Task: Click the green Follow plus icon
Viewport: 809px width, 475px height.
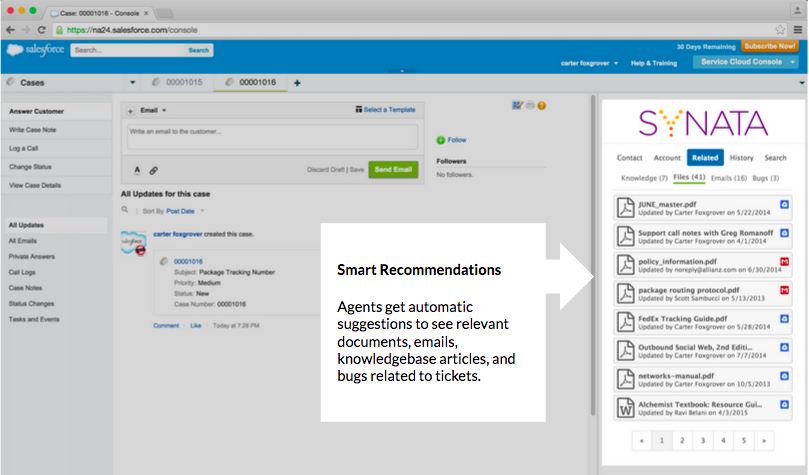Action: coord(441,140)
